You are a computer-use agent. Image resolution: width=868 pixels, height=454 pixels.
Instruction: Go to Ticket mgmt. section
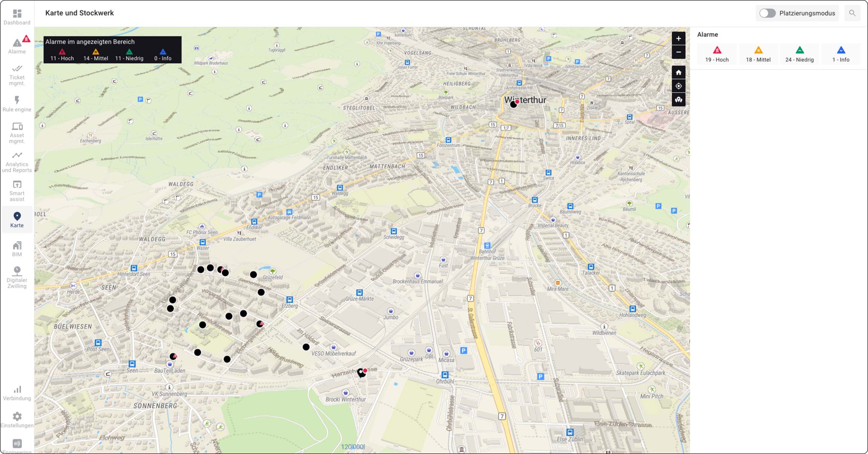pyautogui.click(x=17, y=75)
